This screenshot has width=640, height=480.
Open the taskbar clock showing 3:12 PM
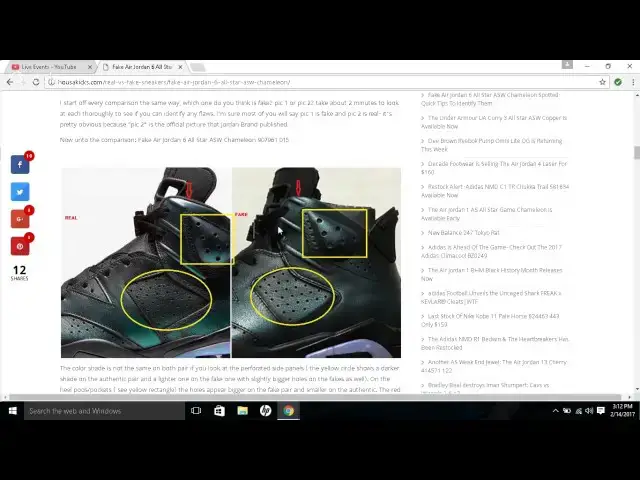(x=622, y=411)
